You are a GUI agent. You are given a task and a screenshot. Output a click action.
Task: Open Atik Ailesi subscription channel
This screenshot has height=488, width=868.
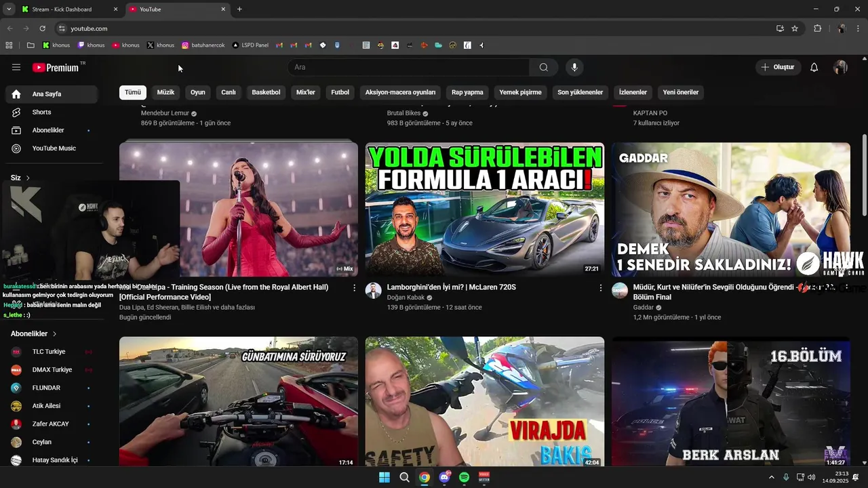(x=52, y=406)
